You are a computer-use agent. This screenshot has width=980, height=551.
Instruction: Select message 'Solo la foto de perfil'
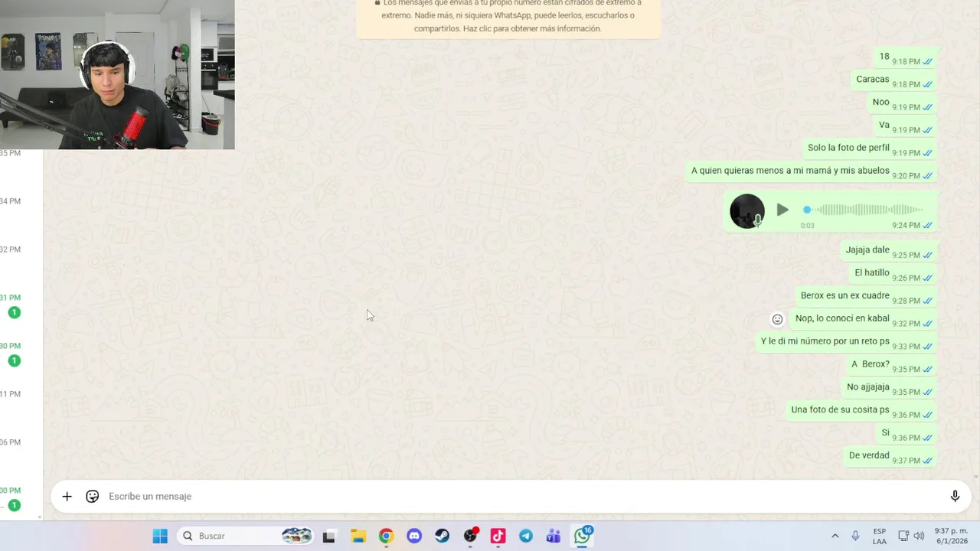(x=848, y=148)
